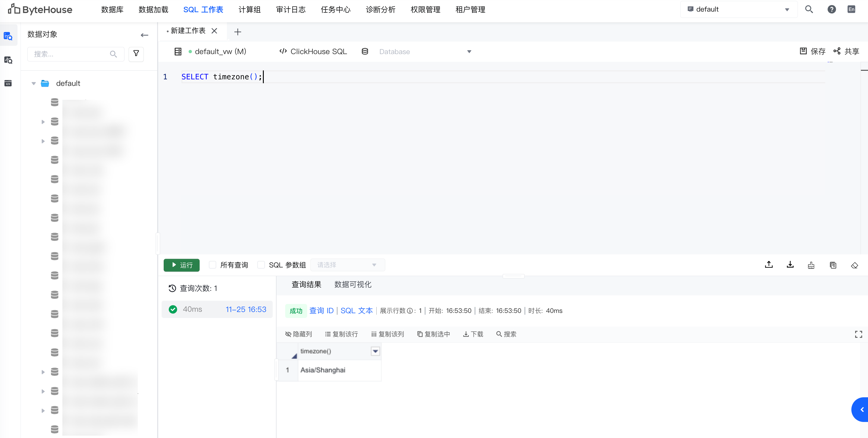Open the 查询 ID link

click(321, 311)
